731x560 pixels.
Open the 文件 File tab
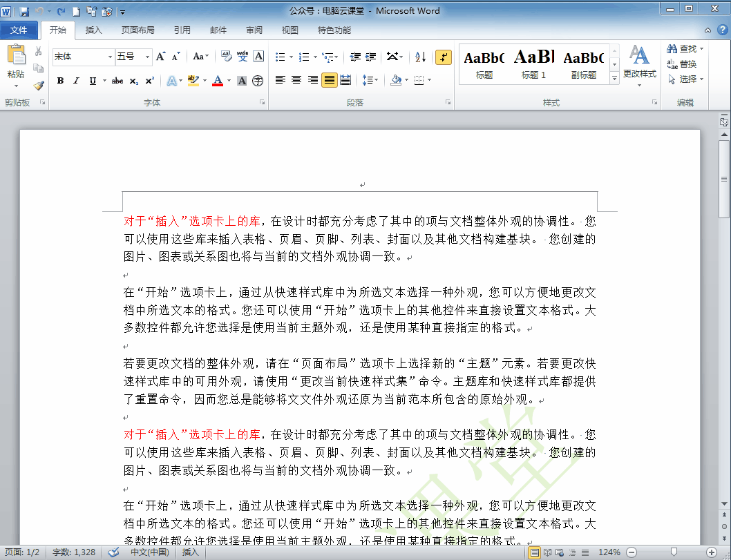(19, 30)
